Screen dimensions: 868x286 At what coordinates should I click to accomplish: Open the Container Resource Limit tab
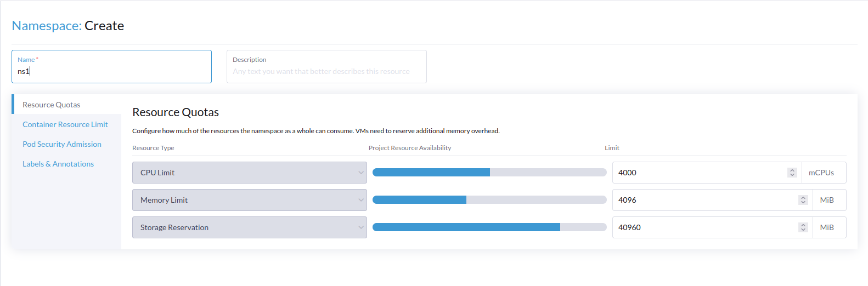(x=65, y=124)
